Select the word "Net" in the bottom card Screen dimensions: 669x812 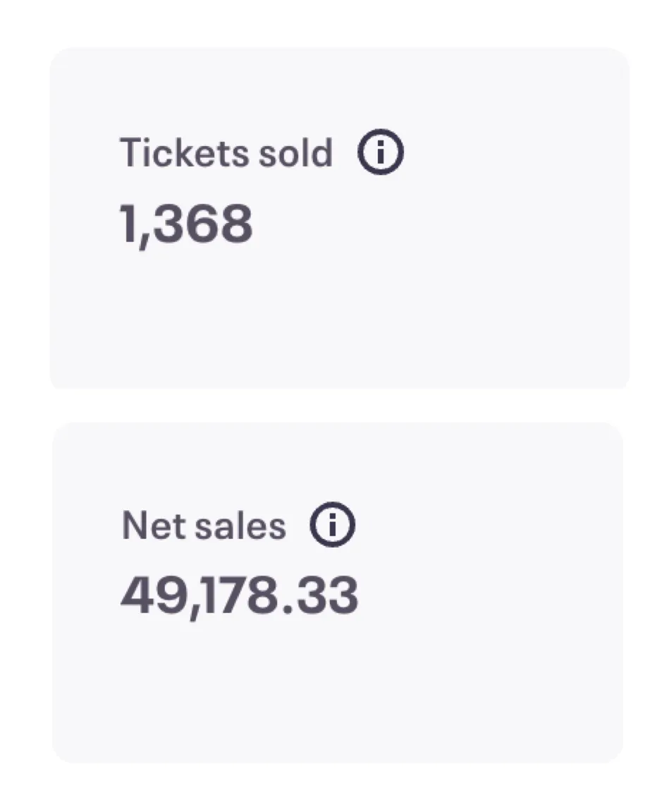click(147, 526)
